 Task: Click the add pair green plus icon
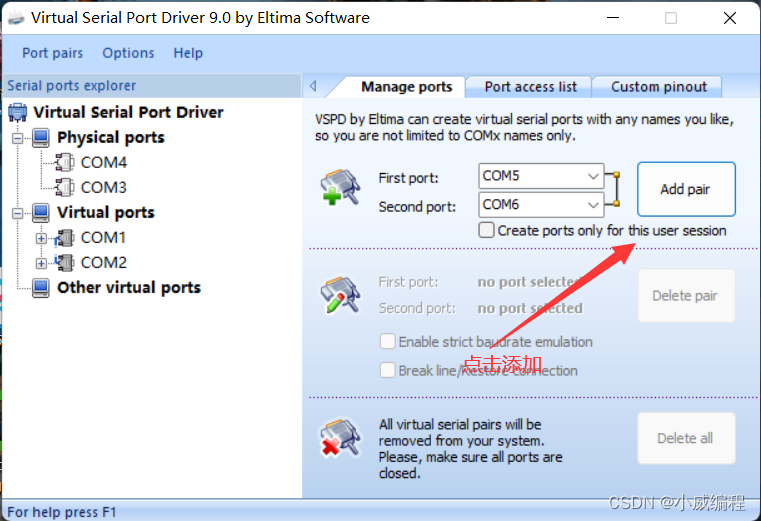340,187
